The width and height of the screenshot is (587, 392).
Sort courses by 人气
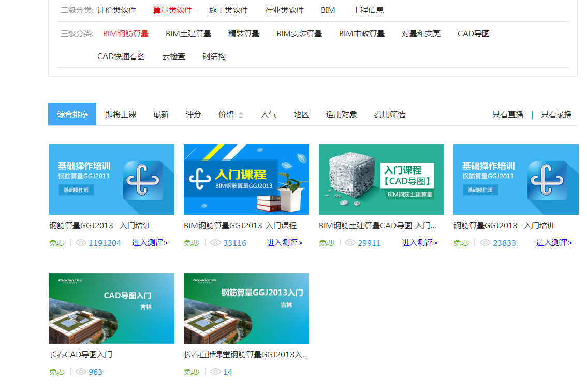point(269,114)
